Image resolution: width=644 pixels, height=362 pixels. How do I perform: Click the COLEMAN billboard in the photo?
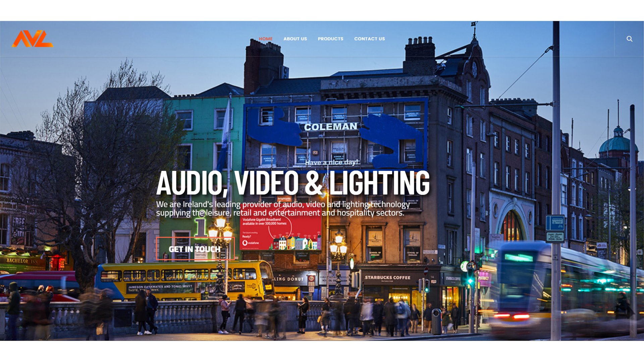pos(334,134)
